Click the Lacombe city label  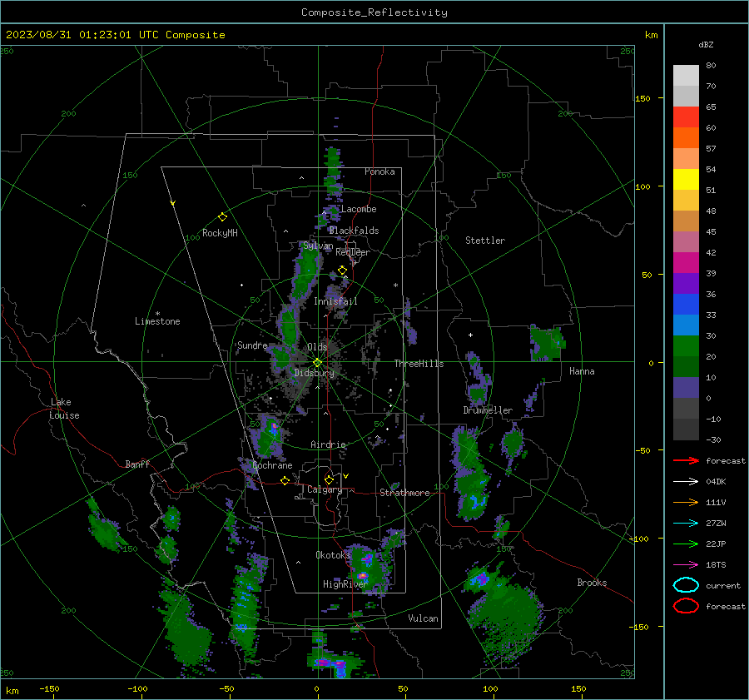click(359, 209)
